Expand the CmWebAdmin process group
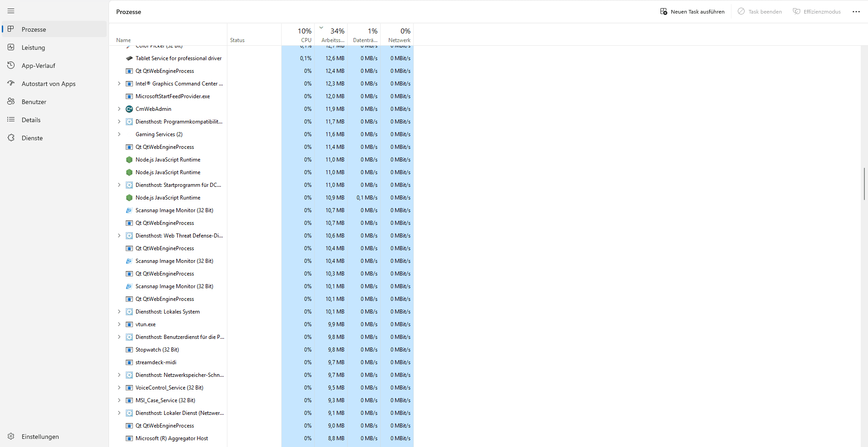 pos(119,109)
